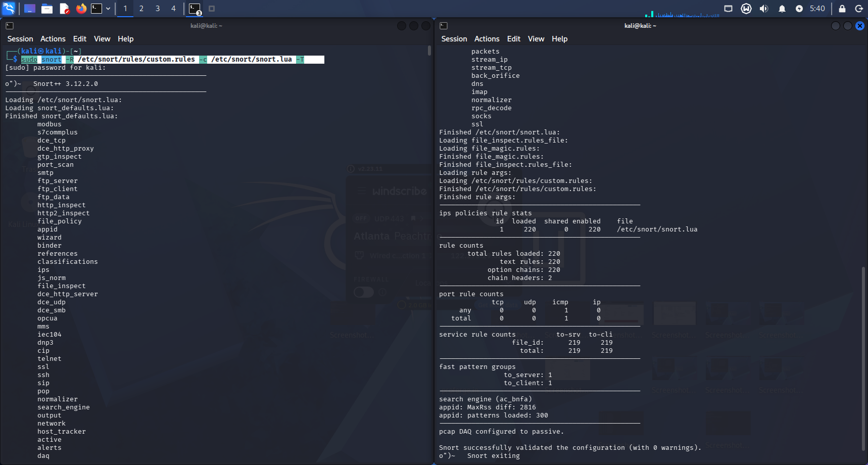Click the show desktop panel icon

tap(30, 8)
